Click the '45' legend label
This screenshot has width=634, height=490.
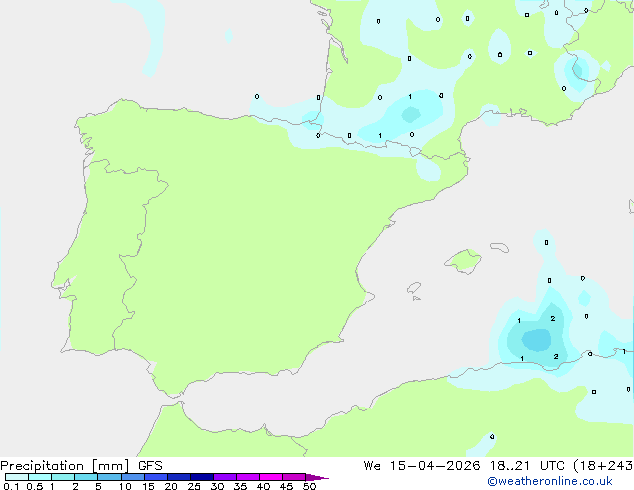(286, 486)
